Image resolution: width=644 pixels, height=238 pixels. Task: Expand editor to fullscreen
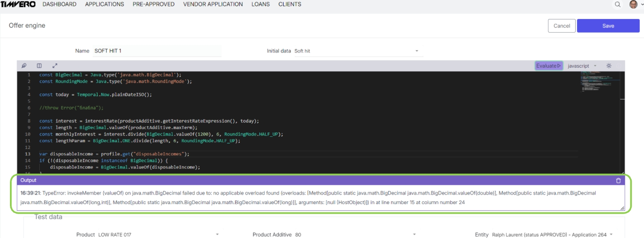[55, 66]
